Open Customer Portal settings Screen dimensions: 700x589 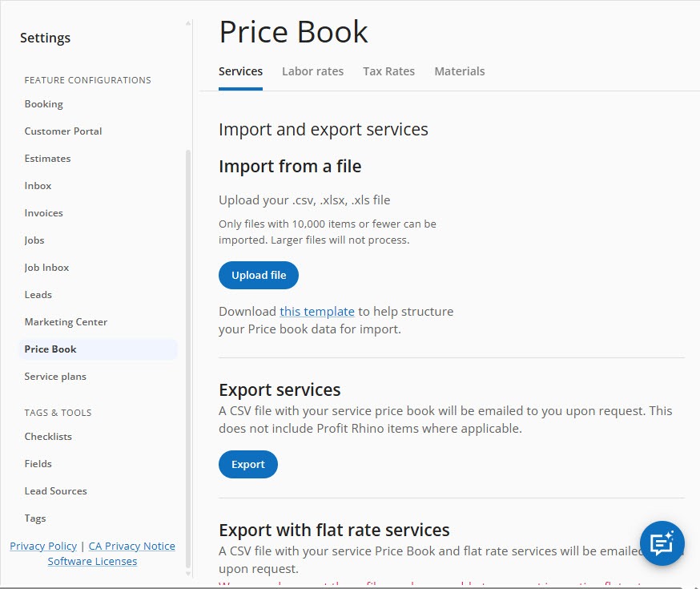[63, 131]
